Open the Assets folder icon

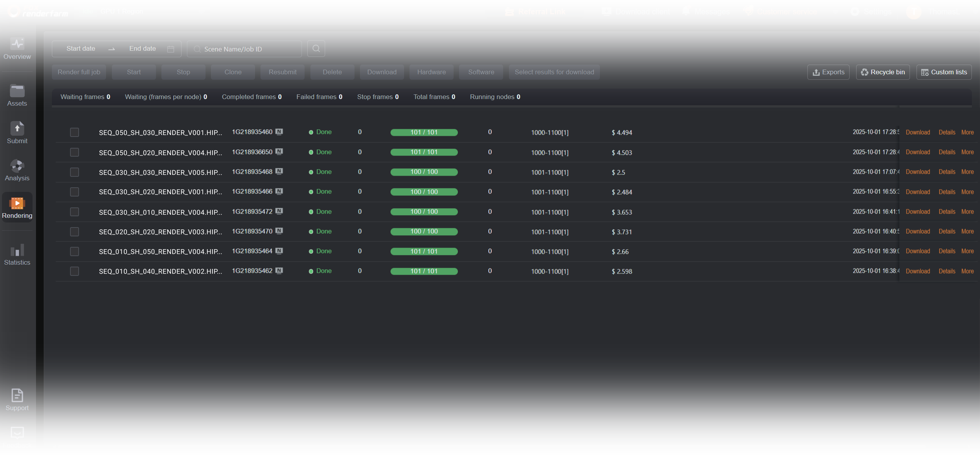click(x=17, y=91)
